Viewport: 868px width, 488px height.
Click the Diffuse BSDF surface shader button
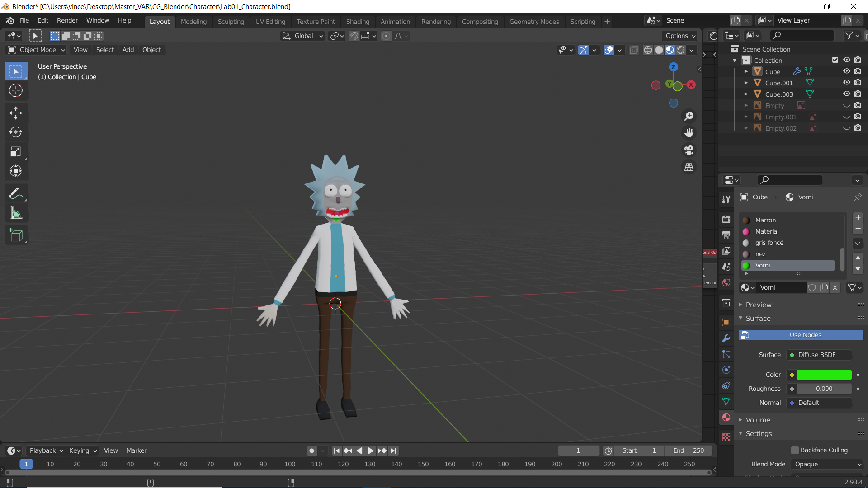pos(819,355)
